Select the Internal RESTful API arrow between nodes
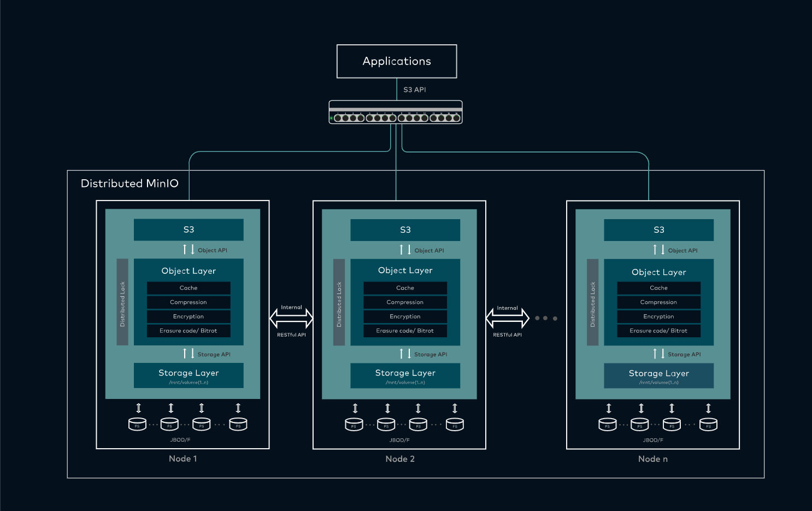The image size is (812, 511). [291, 318]
